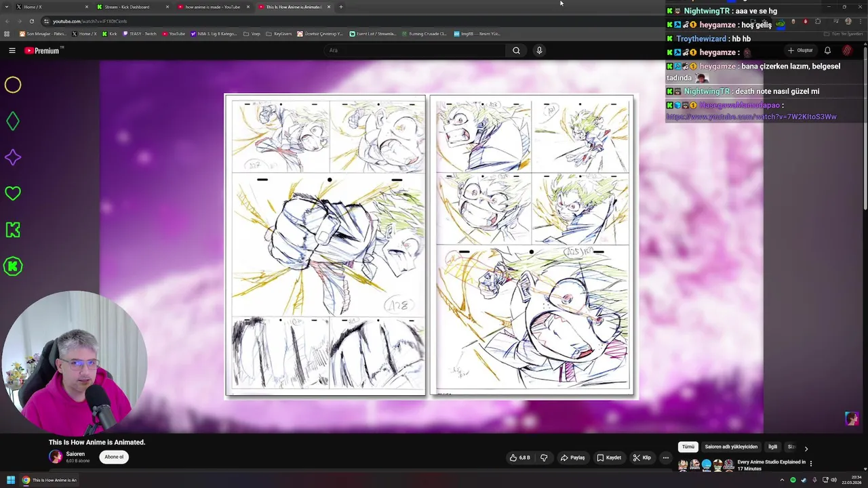This screenshot has width=868, height=488.
Task: Open the Ücretsiz Çevrimiçi bookmark
Action: (x=321, y=33)
